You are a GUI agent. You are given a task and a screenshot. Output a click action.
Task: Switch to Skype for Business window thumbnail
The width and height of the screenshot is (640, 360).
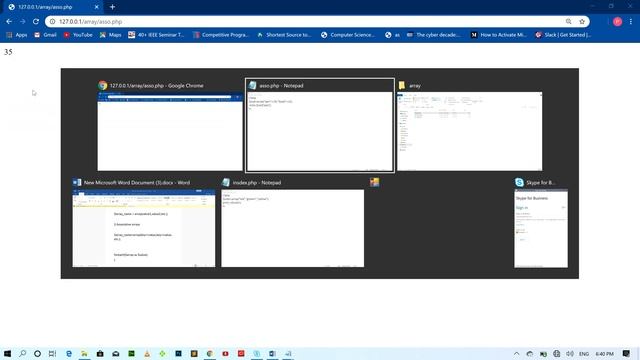(x=541, y=228)
